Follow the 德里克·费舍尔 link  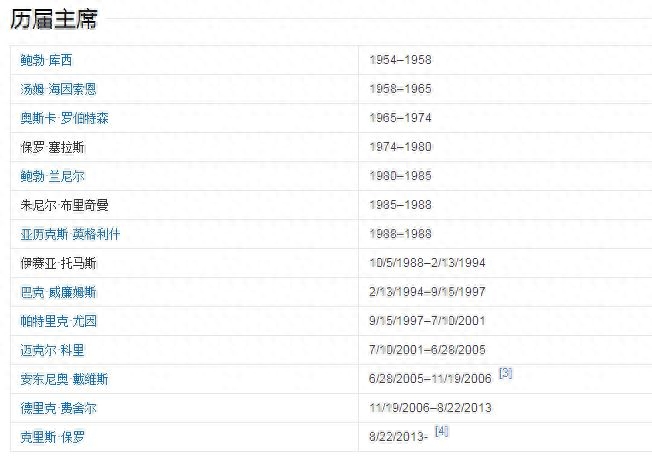coord(59,408)
